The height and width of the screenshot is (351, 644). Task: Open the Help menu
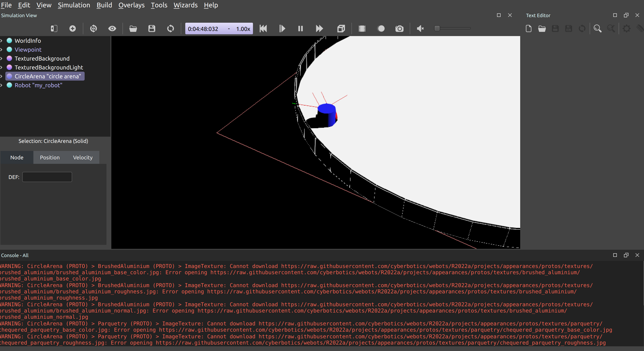(211, 5)
